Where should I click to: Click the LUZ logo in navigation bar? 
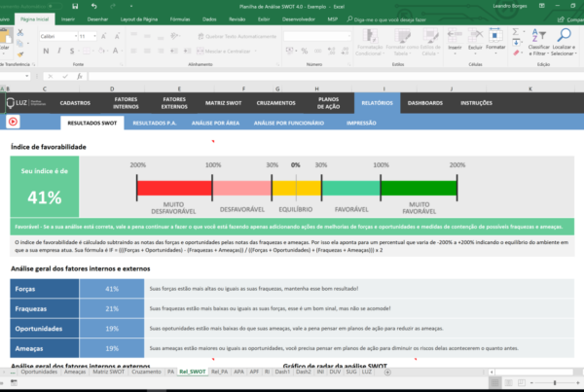tap(25, 103)
